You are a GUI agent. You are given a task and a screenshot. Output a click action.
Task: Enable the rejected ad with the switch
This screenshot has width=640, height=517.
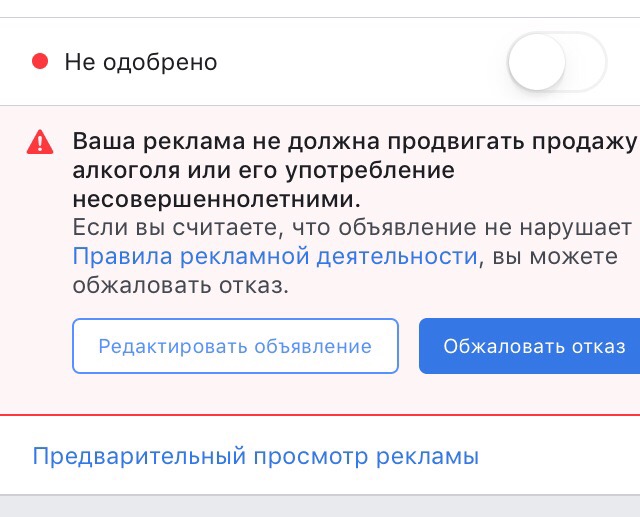[x=558, y=62]
